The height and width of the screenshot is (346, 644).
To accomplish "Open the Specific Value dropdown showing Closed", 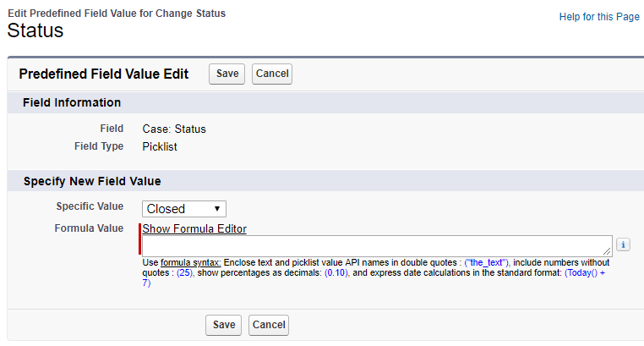I will pos(184,208).
